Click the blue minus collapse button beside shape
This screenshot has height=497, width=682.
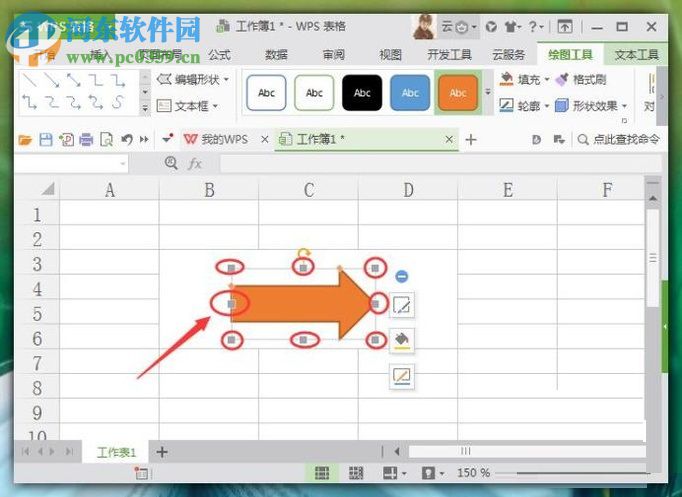[401, 276]
